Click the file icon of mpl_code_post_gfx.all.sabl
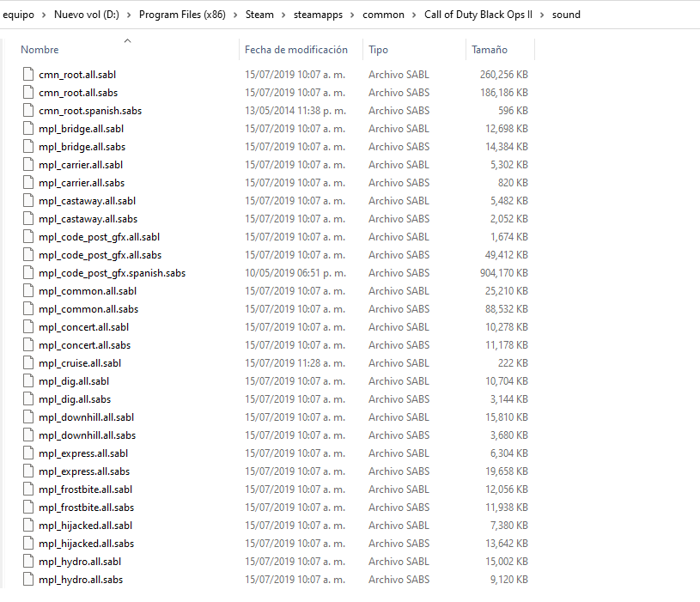The image size is (700, 602). pyautogui.click(x=28, y=236)
